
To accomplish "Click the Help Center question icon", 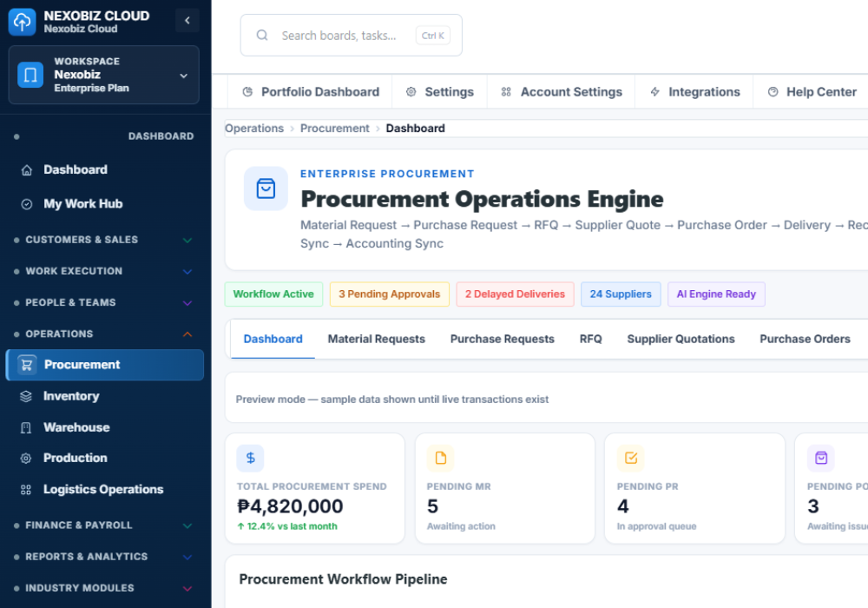I will [773, 92].
